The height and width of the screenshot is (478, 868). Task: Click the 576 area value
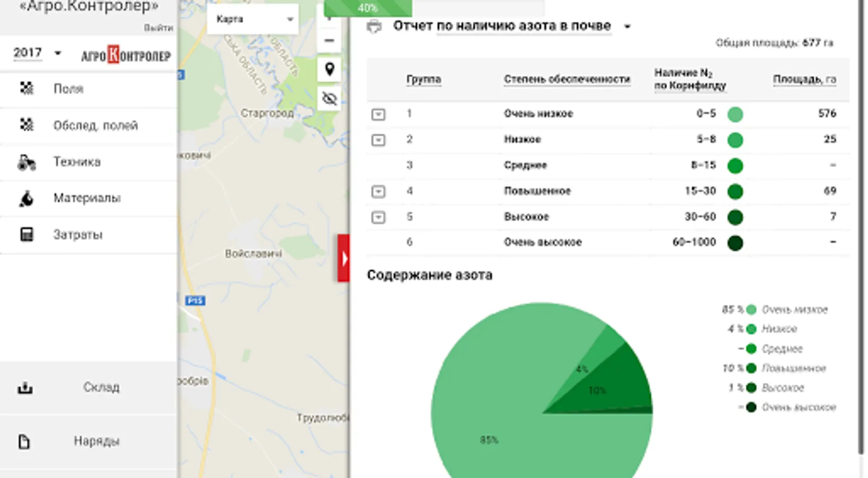(827, 114)
